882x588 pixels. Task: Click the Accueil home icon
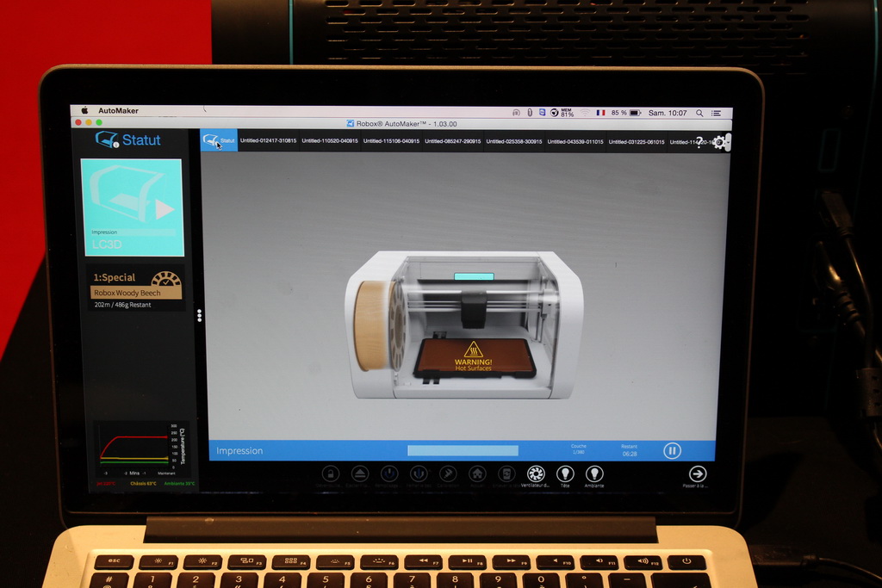(x=477, y=473)
